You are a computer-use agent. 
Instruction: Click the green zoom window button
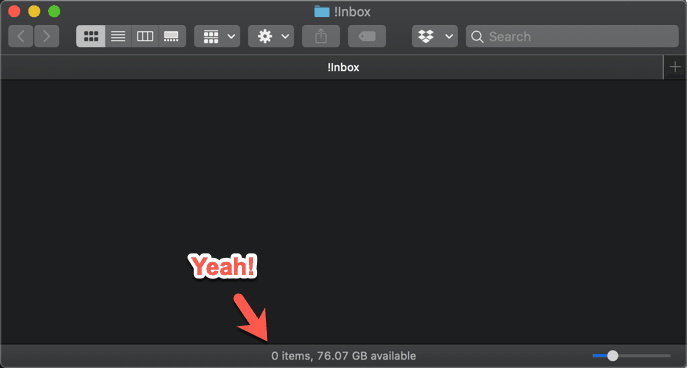click(x=54, y=11)
